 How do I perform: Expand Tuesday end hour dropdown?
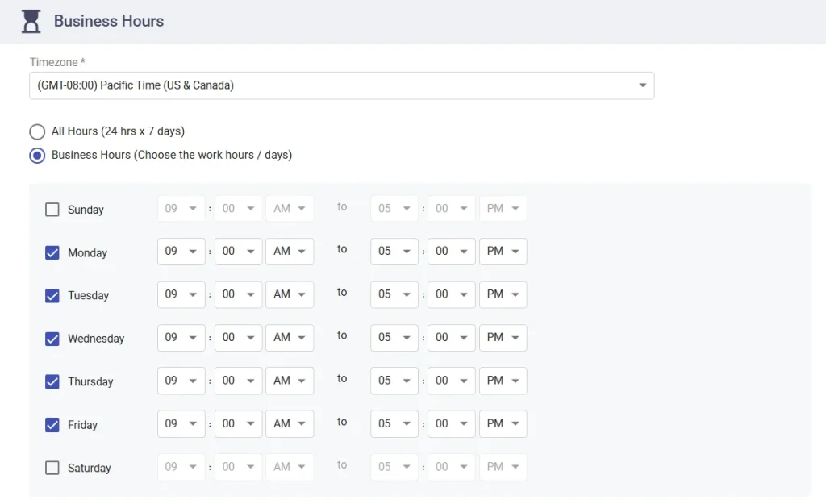coord(394,294)
